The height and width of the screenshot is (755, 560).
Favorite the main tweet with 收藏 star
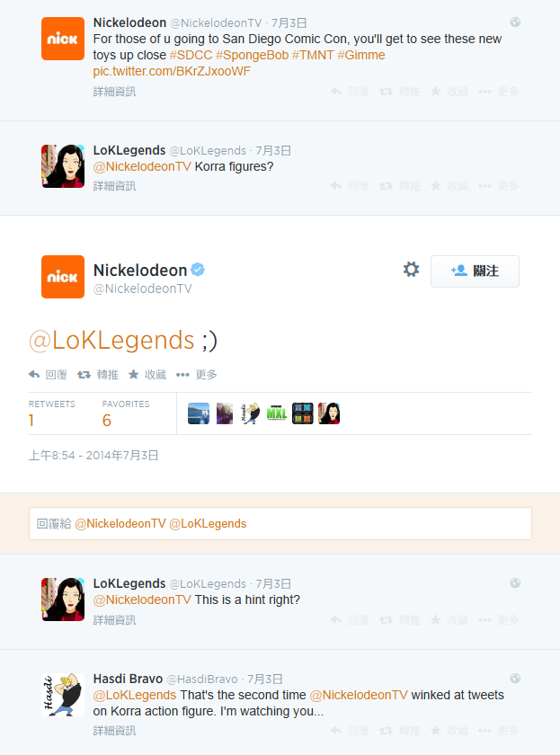coord(147,375)
